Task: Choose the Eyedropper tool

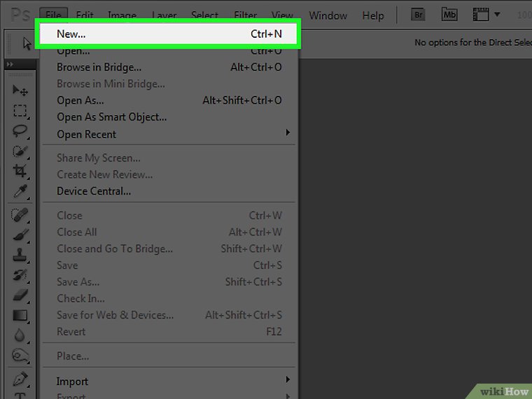Action: pyautogui.click(x=20, y=191)
